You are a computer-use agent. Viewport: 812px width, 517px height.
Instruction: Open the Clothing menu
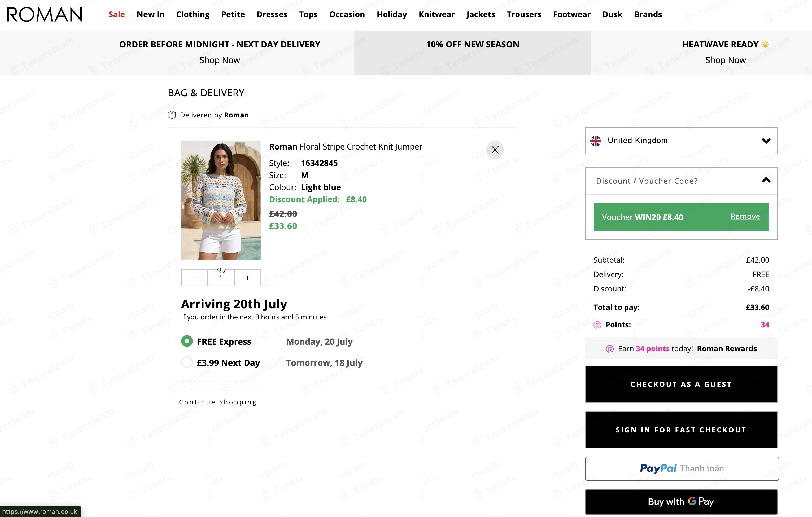click(x=193, y=15)
